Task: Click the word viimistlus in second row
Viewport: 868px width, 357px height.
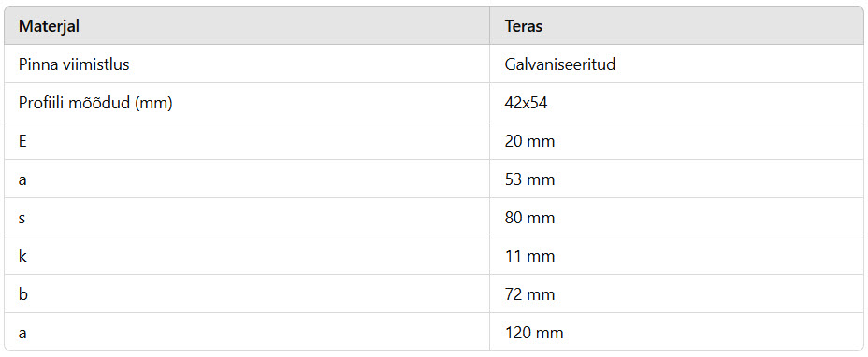Action: pyautogui.click(x=94, y=64)
